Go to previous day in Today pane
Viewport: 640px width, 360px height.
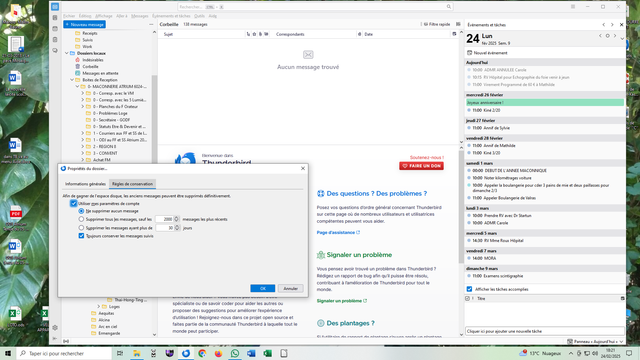(600, 36)
